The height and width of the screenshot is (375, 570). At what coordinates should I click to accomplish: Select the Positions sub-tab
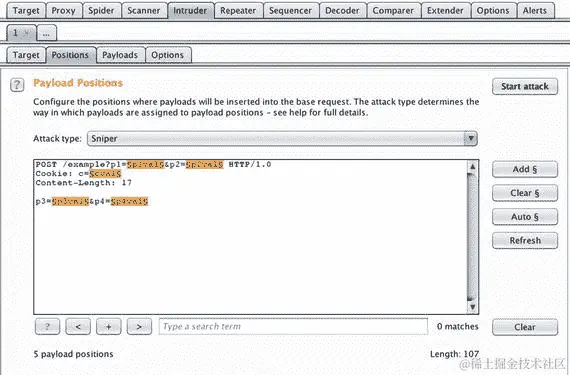[71, 55]
